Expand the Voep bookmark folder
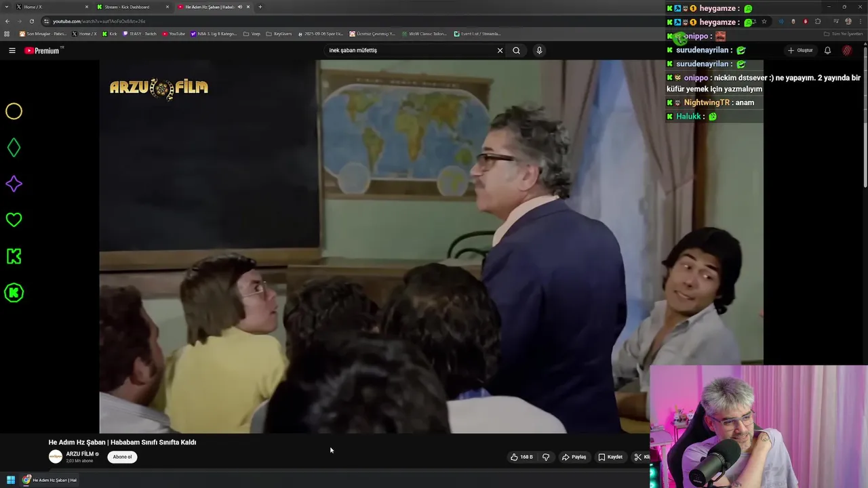This screenshot has height=488, width=868. [x=252, y=34]
